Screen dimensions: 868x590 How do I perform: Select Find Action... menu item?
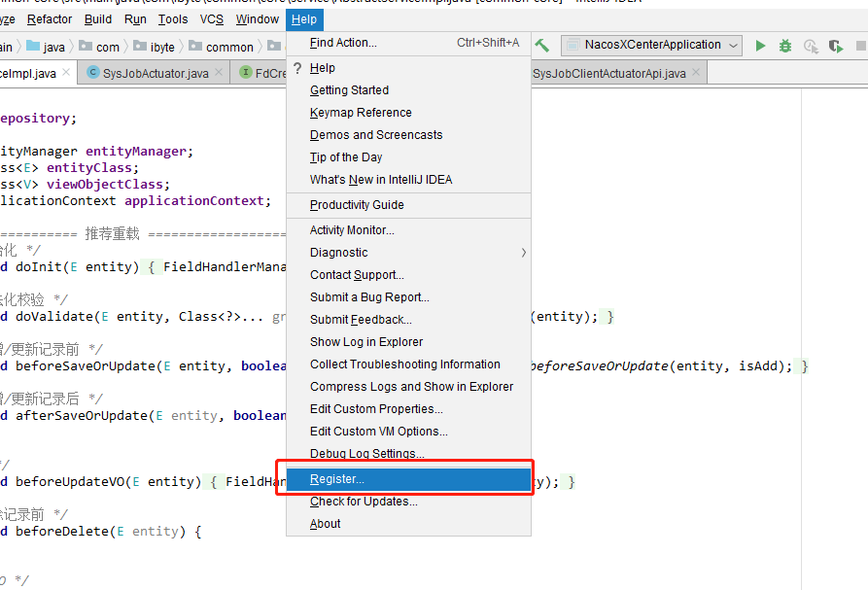(408, 43)
